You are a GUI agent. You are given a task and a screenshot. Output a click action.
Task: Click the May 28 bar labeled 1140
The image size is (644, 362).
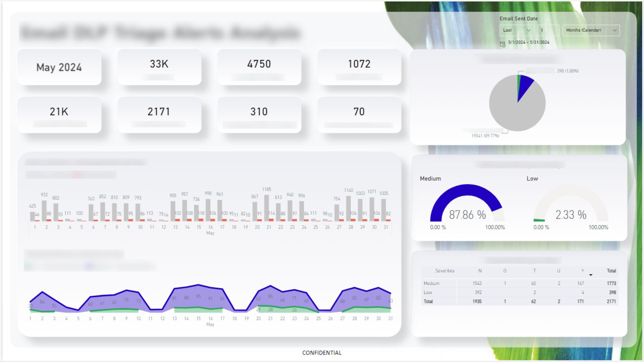pos(348,208)
